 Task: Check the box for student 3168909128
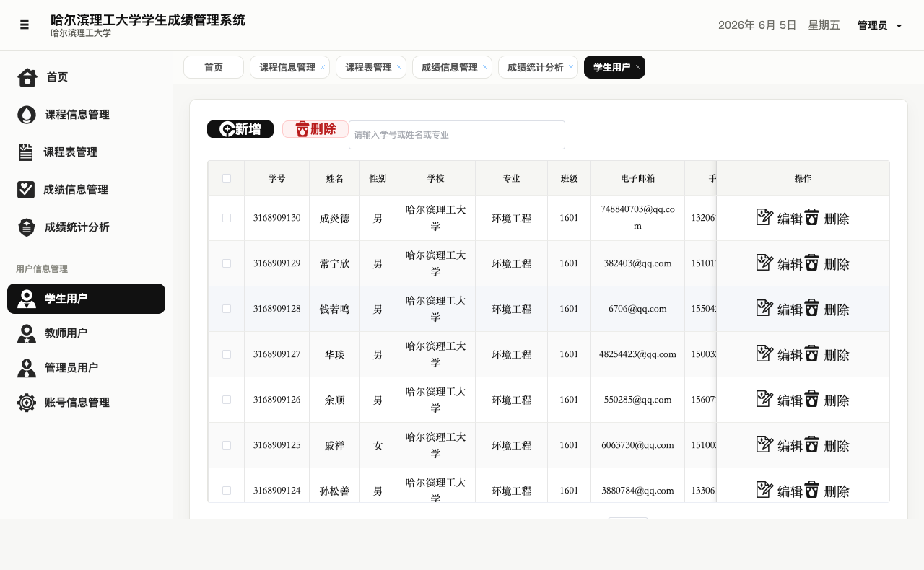pos(227,309)
